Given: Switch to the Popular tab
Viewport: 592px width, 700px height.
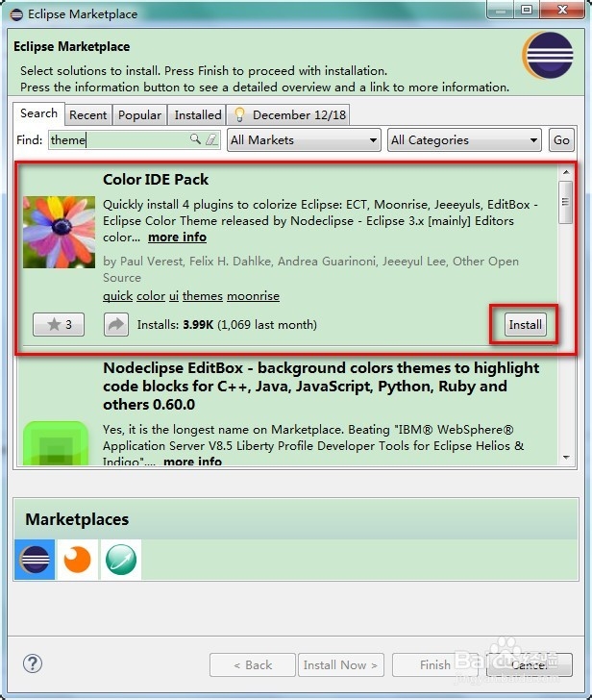Looking at the screenshot, I should 139,115.
